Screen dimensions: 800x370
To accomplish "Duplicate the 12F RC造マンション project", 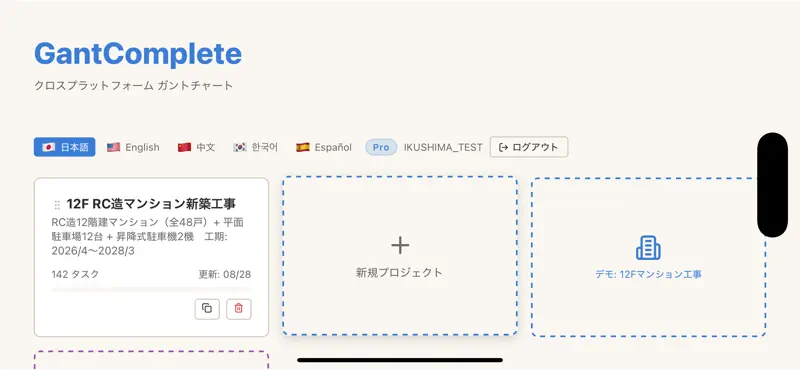I will coord(207,309).
